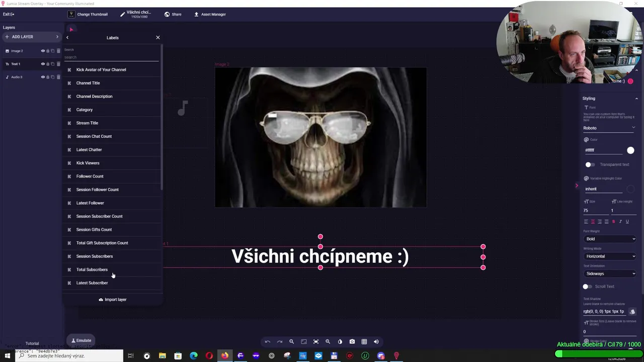Delete the Audio 3 layer
Viewport: 644px width, 362px height.
(58, 77)
